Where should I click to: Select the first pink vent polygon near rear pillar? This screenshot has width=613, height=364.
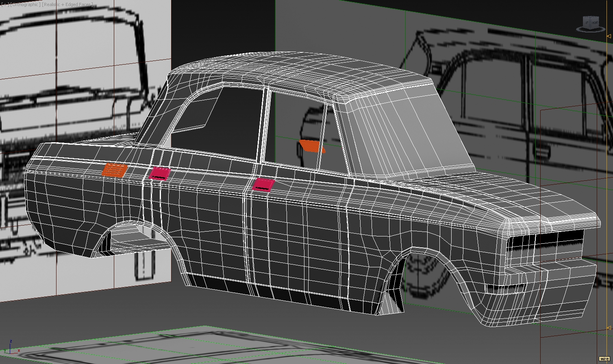coord(159,173)
